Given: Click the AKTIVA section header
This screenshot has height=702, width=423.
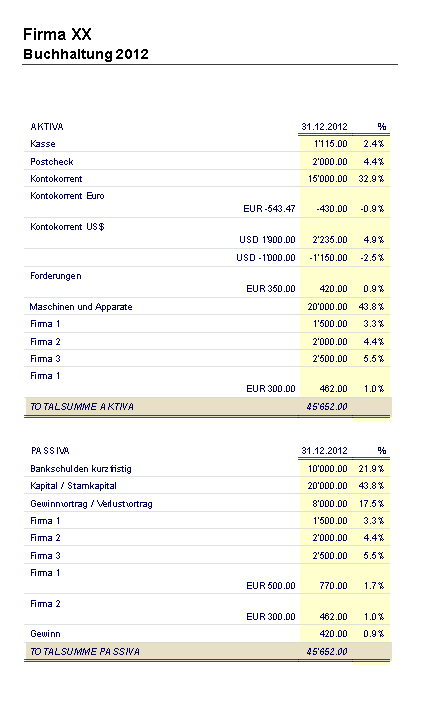Looking at the screenshot, I should (x=47, y=127).
